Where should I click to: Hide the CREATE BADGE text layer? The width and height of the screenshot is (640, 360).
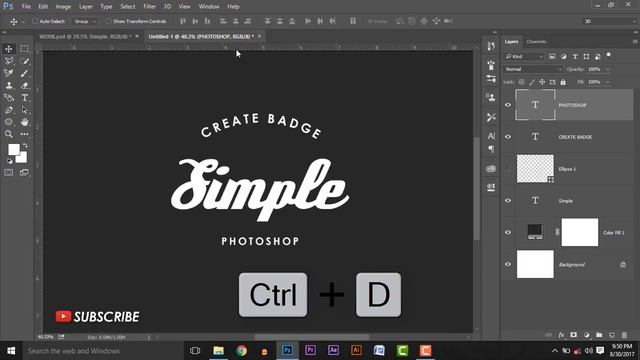[508, 137]
